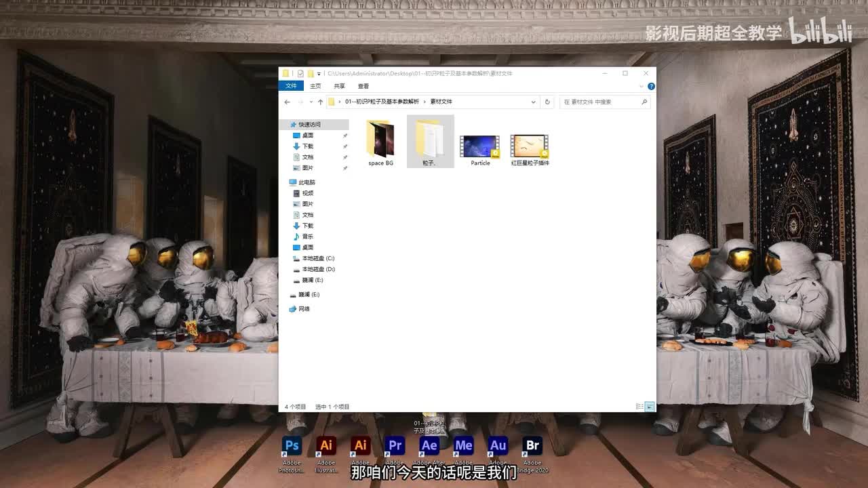868x488 pixels.
Task: Switch to details view in the status bar
Action: 639,407
